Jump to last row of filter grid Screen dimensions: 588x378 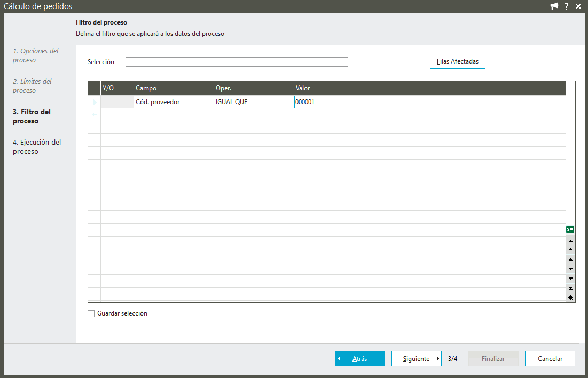570,288
